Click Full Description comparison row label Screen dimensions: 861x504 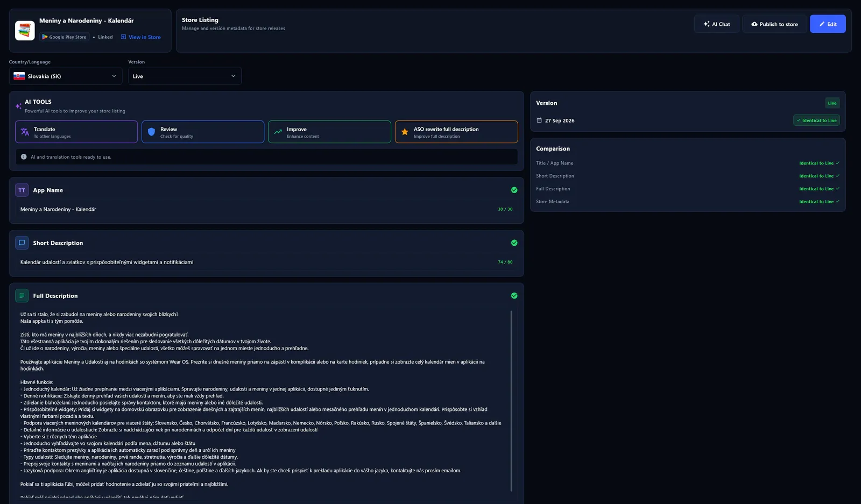click(x=553, y=189)
